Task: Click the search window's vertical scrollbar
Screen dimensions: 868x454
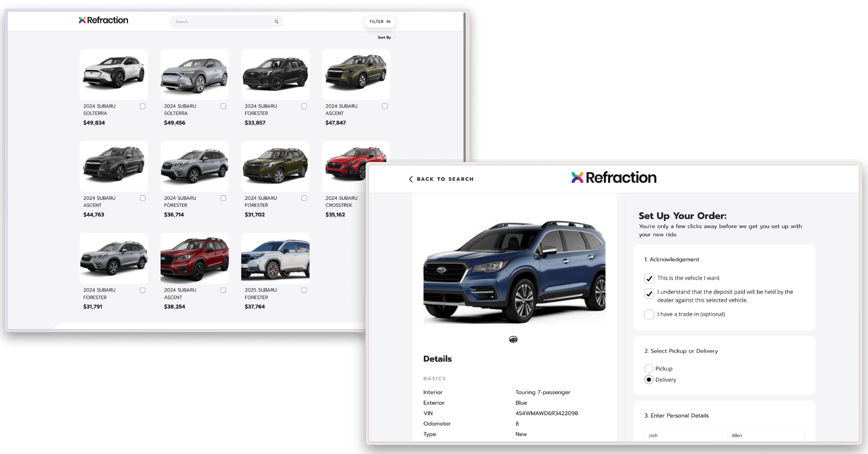Action: tap(465, 87)
